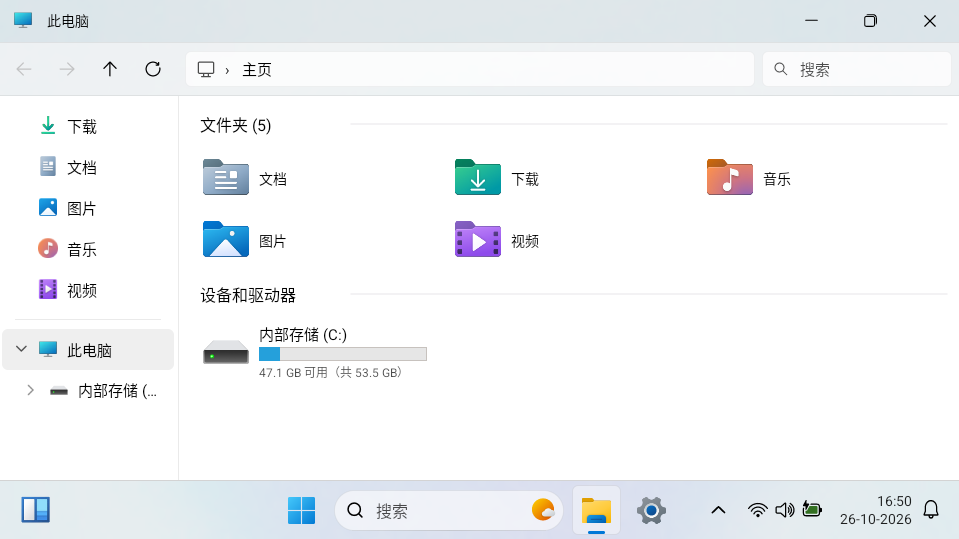959x539 pixels.
Task: Open 文档 in the sidebar
Action: (x=82, y=168)
